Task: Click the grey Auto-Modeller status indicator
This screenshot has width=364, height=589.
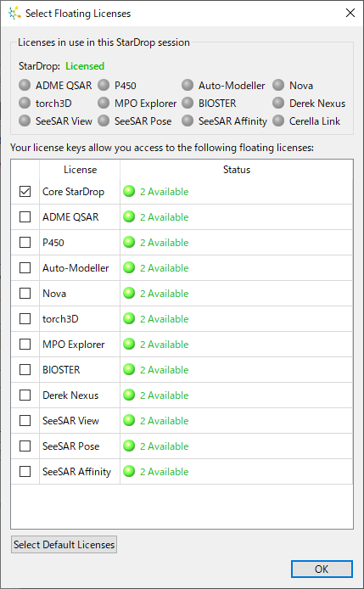Action: click(188, 85)
